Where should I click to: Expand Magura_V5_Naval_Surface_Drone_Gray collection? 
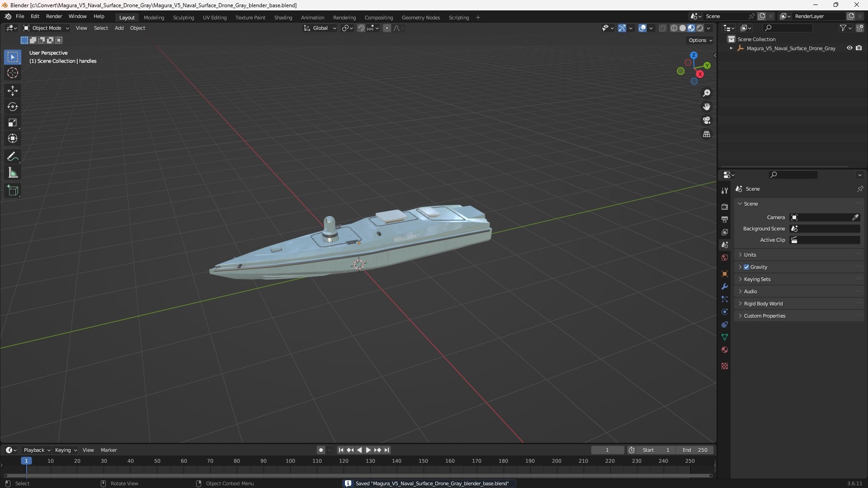[731, 48]
